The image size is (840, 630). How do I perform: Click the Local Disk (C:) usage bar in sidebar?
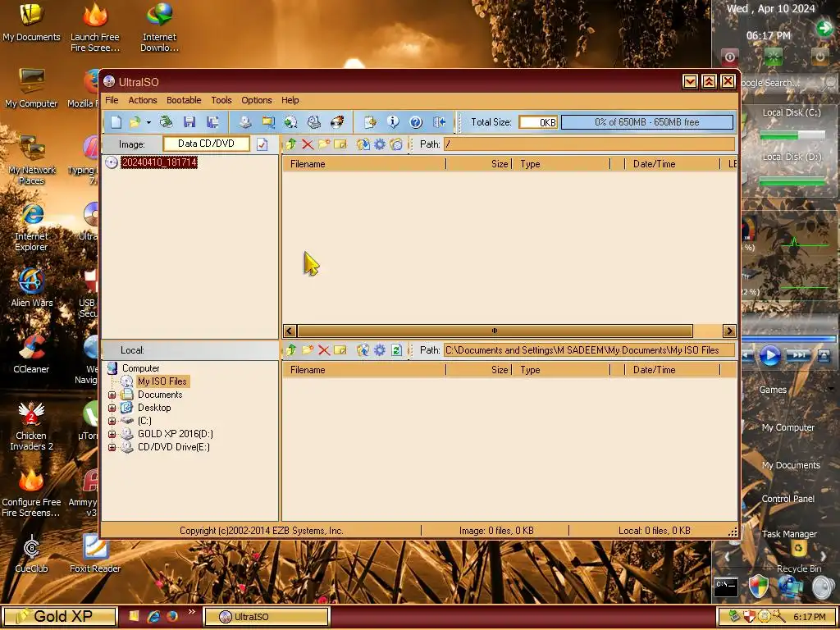coord(792,135)
